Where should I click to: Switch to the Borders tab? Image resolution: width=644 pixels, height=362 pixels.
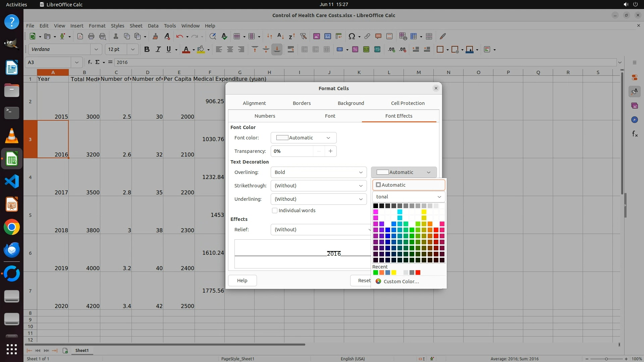click(x=302, y=103)
